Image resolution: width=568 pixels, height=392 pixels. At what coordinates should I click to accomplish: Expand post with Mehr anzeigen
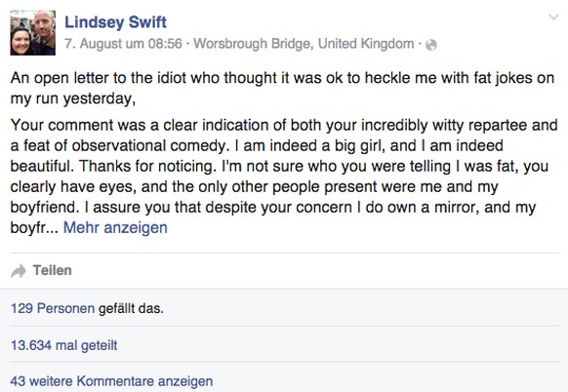[115, 228]
